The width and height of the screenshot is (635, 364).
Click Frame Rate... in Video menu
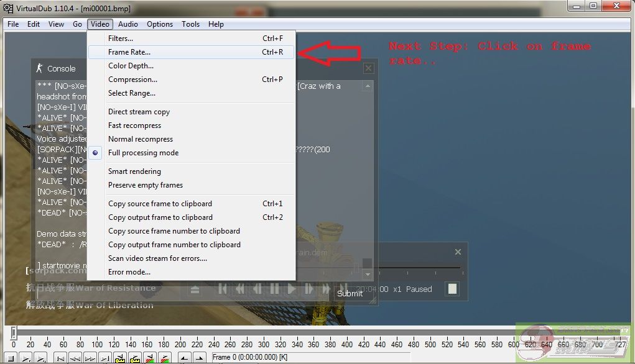(x=129, y=52)
